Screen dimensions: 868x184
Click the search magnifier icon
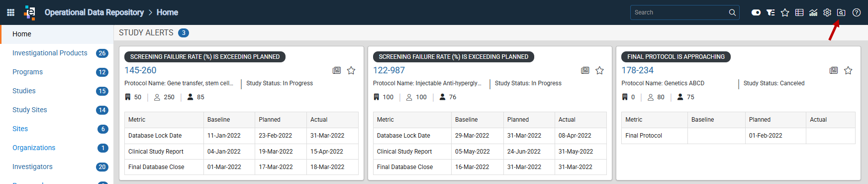tap(732, 12)
